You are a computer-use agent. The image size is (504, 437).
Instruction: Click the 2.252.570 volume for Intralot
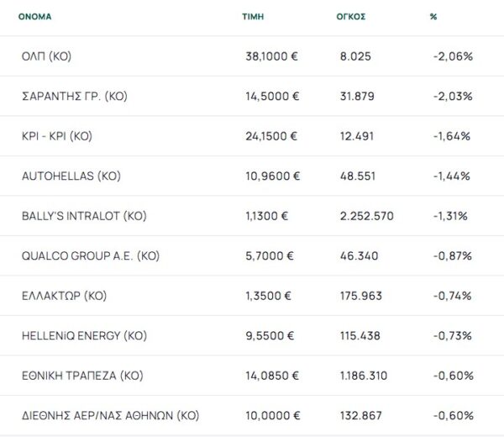[365, 216]
